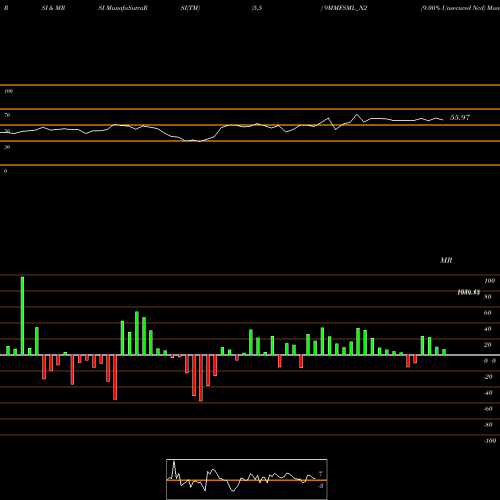Click the deepest red MR histogram bar
Screen dimensions: 500x500
click(x=201, y=378)
